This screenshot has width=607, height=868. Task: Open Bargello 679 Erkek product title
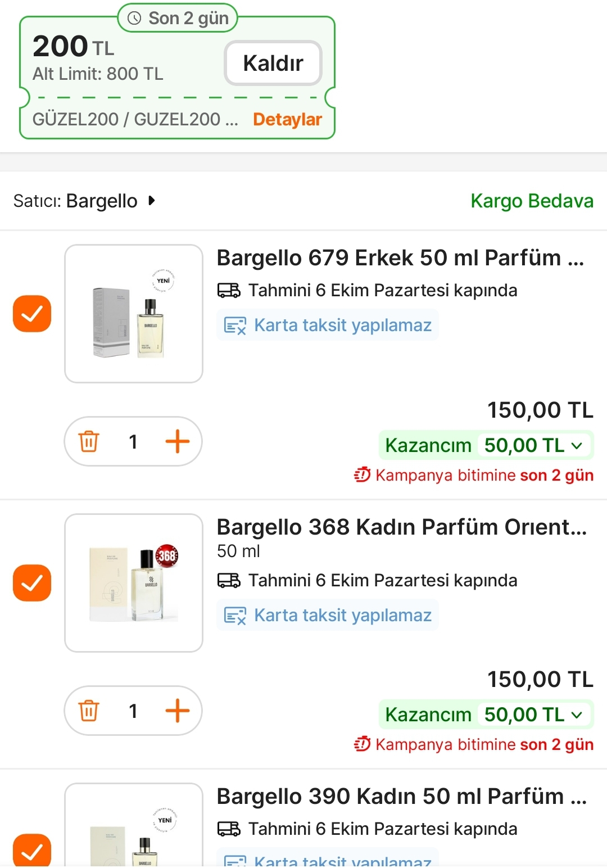[x=400, y=258]
